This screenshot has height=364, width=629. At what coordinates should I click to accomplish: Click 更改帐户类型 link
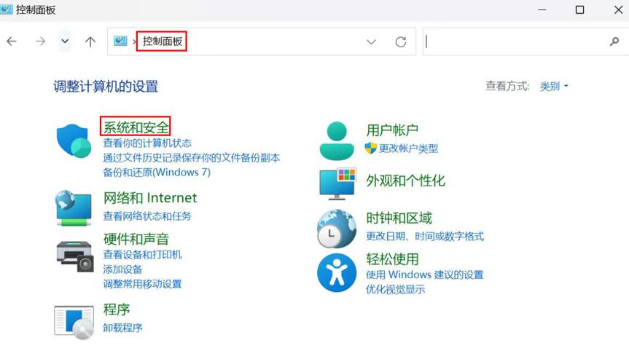(408, 149)
